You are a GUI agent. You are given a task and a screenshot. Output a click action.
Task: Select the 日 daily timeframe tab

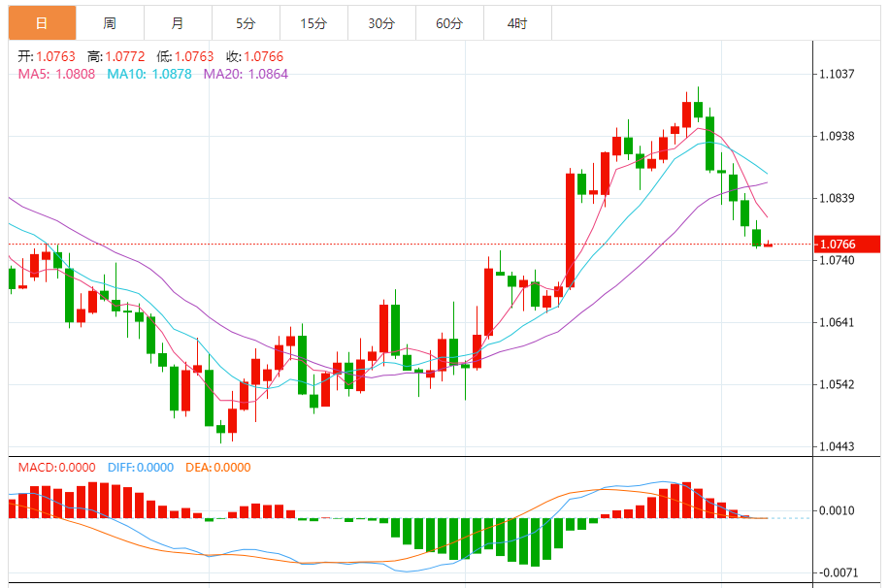42,23
